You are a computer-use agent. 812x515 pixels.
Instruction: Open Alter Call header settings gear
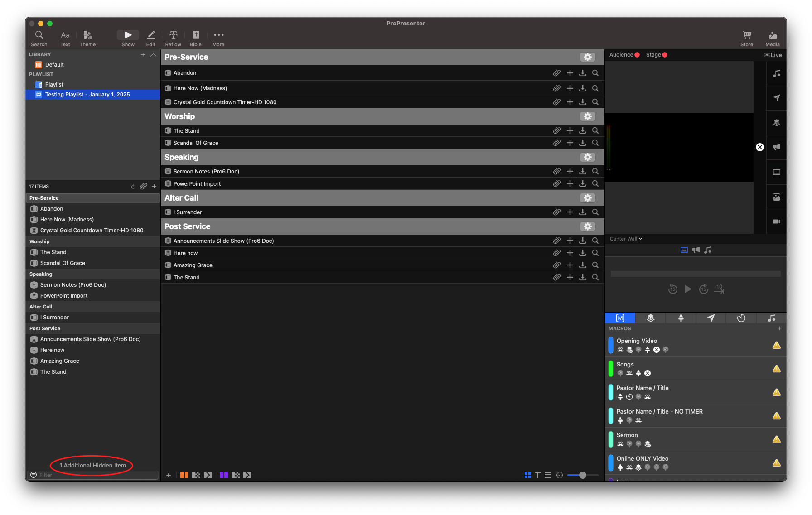588,198
